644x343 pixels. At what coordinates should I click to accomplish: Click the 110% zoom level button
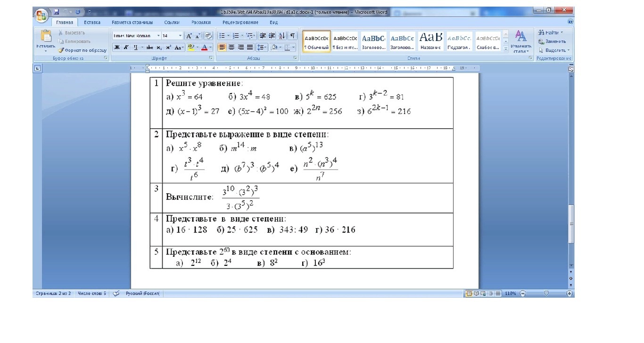[x=511, y=294]
